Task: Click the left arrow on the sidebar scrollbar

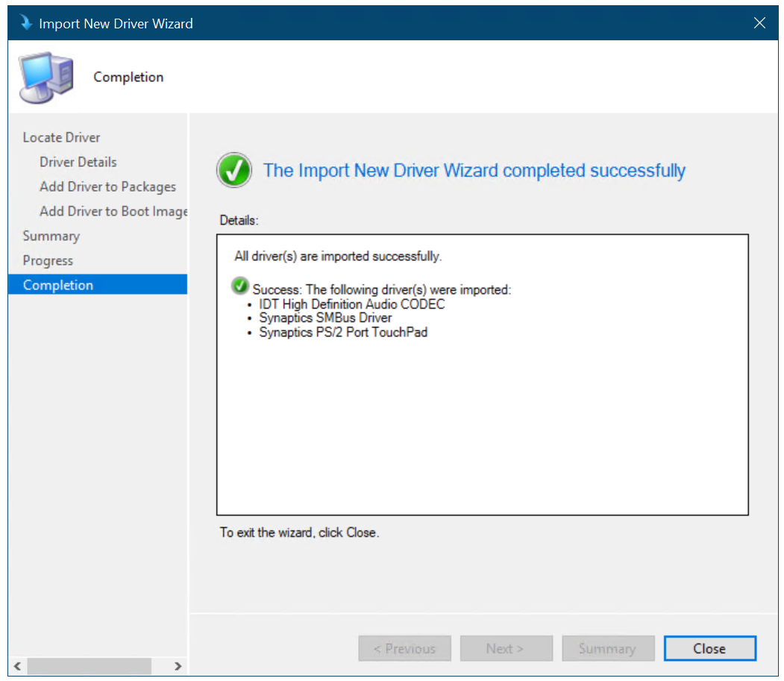Action: click(x=16, y=666)
